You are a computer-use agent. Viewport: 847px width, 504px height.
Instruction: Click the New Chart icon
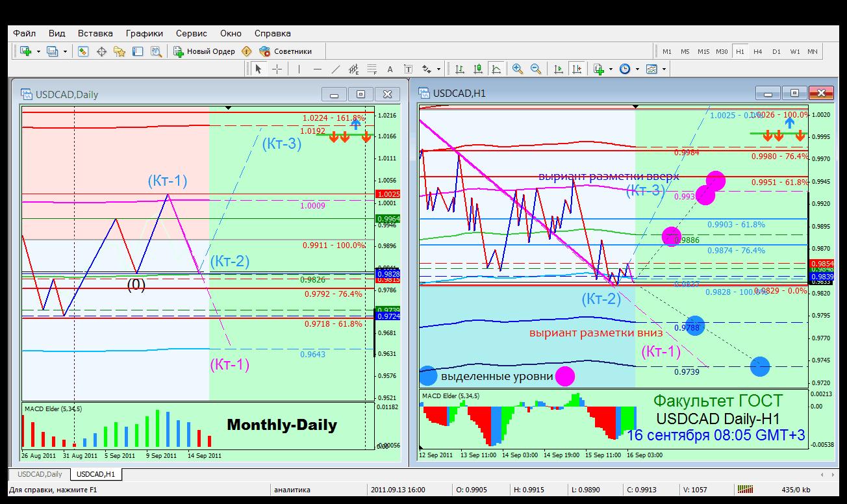(26, 51)
